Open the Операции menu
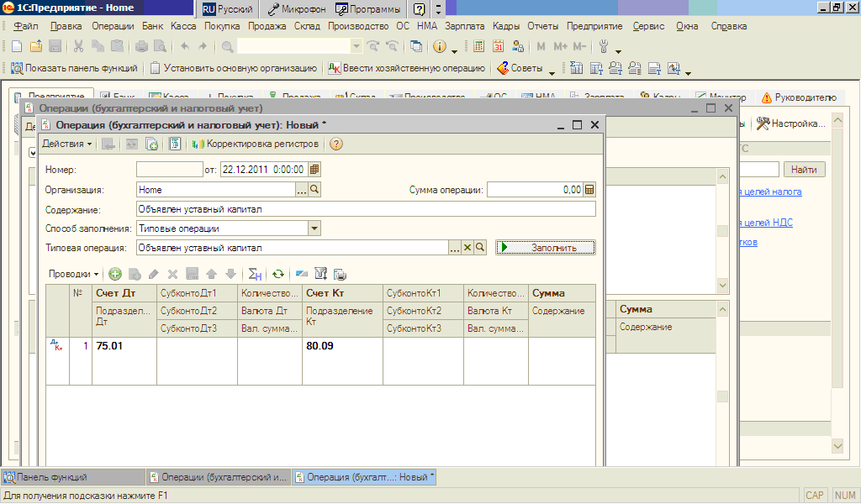 (113, 26)
